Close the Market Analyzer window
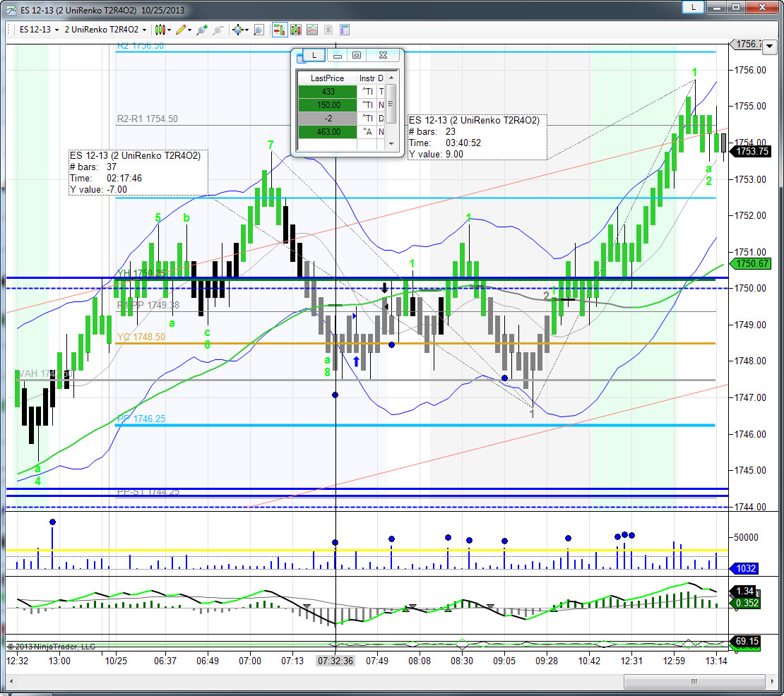 pos(383,56)
